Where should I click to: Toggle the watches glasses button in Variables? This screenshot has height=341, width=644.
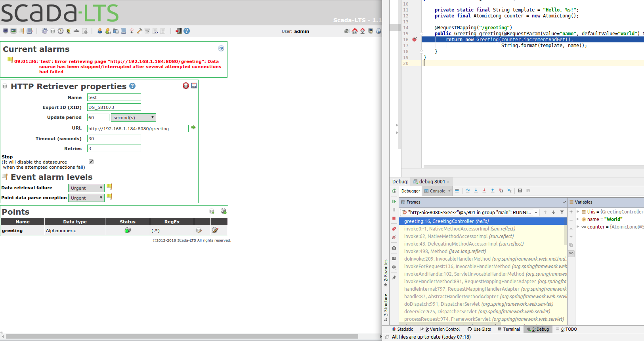(571, 253)
